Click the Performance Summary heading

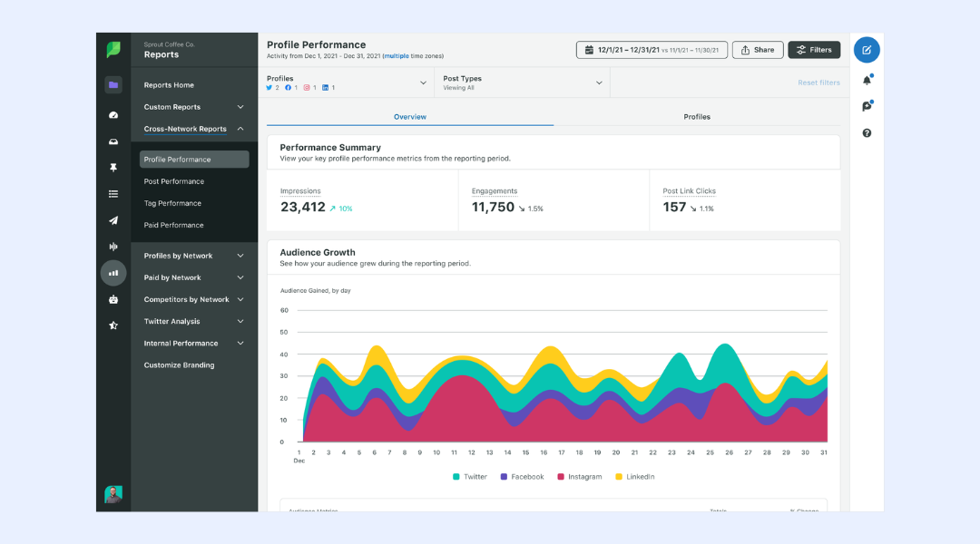[x=330, y=148]
